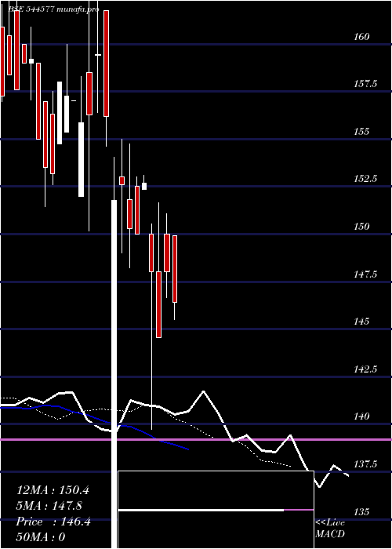Click the 150 price axis label
392x549 pixels.
coord(361,226)
